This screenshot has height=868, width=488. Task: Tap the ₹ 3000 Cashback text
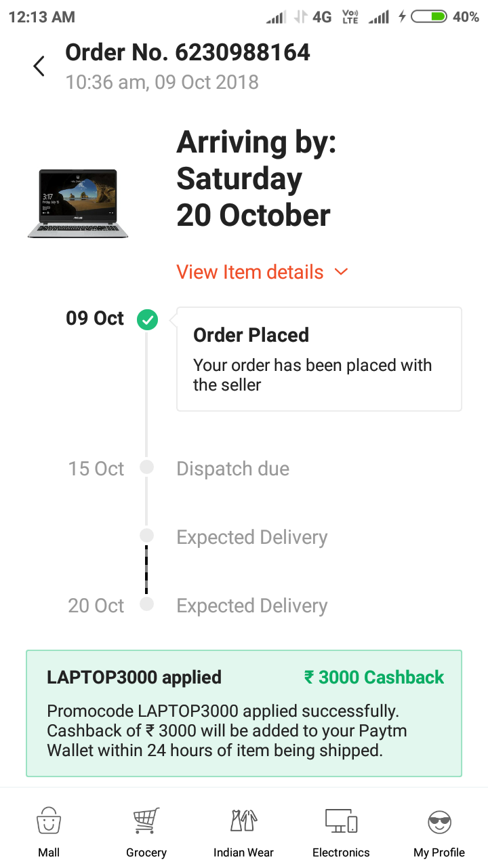coord(374,677)
